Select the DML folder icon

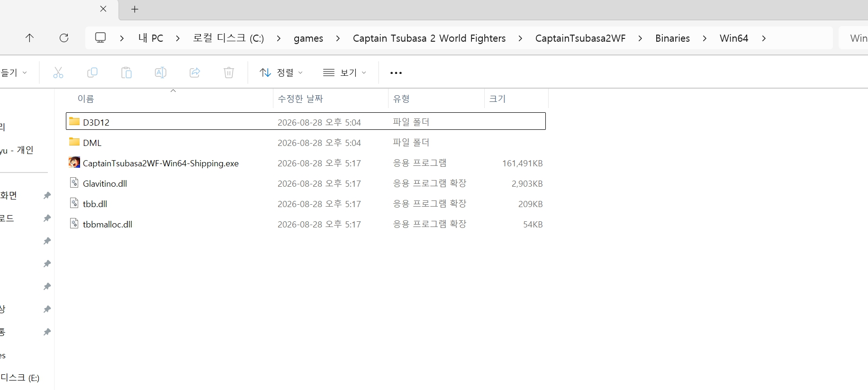(x=74, y=142)
